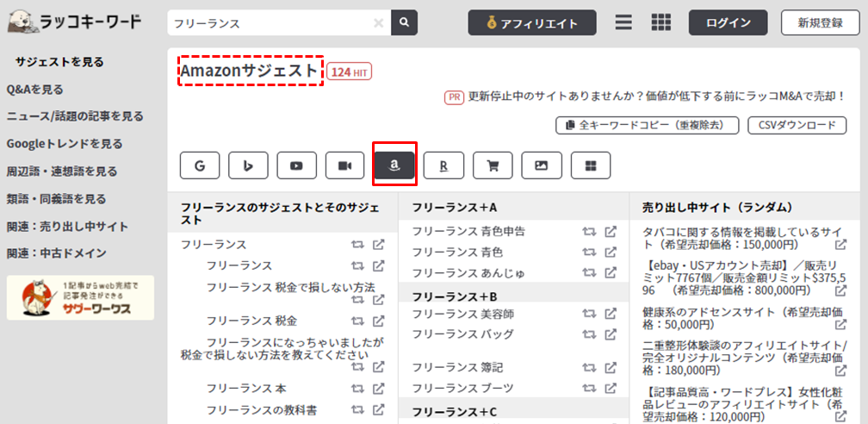This screenshot has width=868, height=424.
Task: Click the CSVダウンロード button
Action: click(797, 125)
